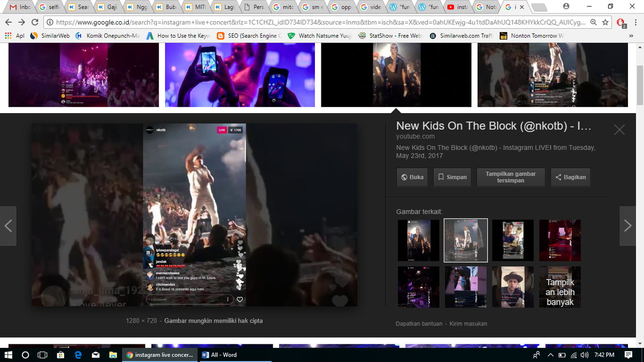
Task: Launch Microsoft Edge from taskbar
Action: [x=78, y=354]
